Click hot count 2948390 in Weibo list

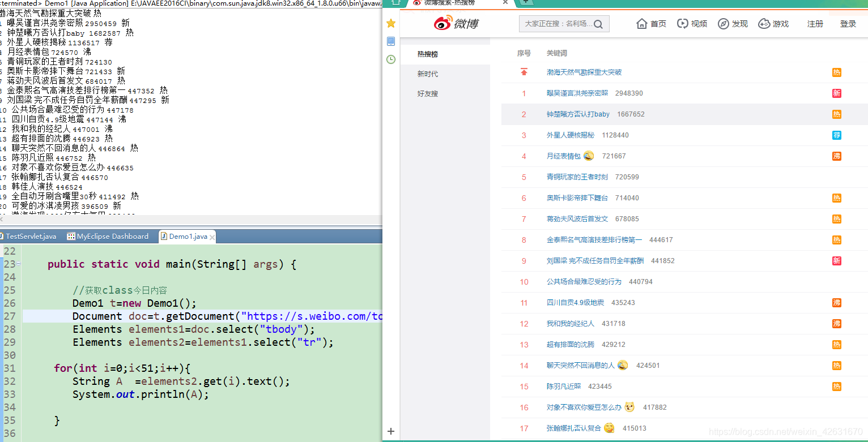pos(629,93)
